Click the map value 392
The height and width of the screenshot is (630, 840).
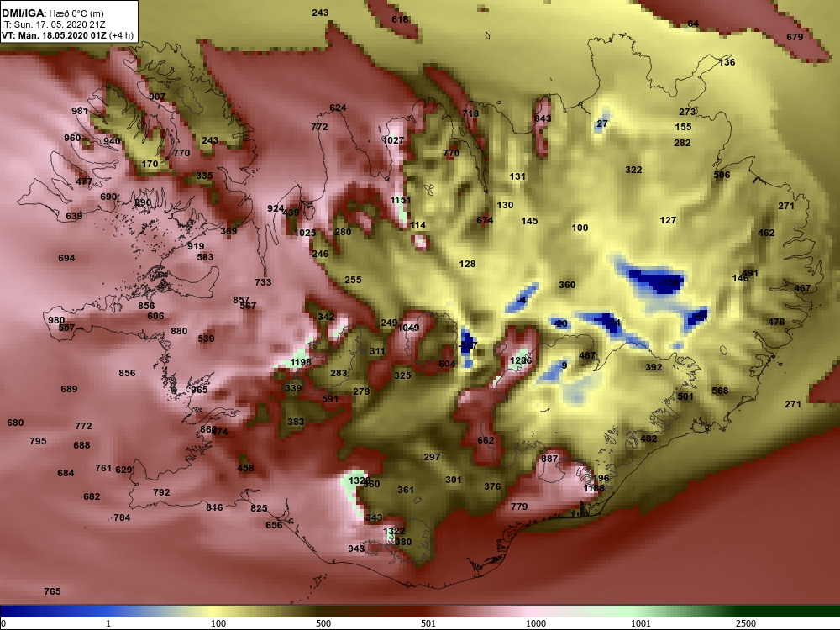coord(654,368)
